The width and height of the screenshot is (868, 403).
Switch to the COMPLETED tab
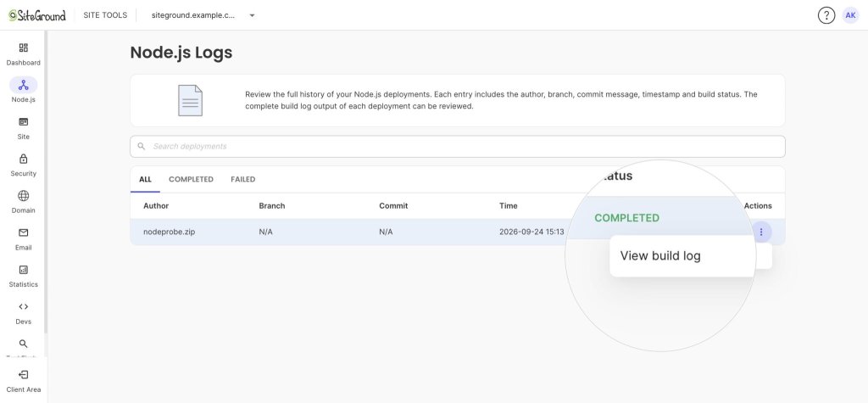pos(191,179)
